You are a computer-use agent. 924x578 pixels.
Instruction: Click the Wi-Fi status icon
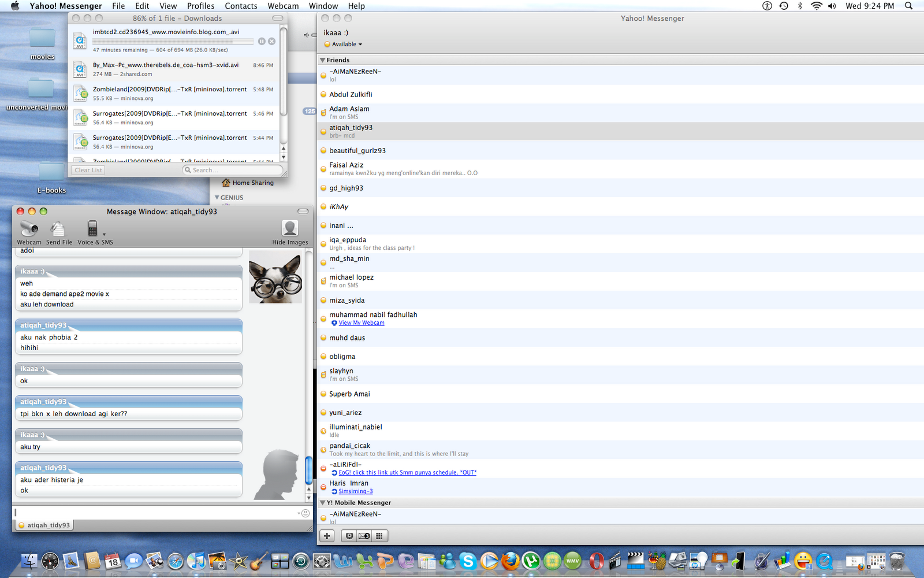816,6
